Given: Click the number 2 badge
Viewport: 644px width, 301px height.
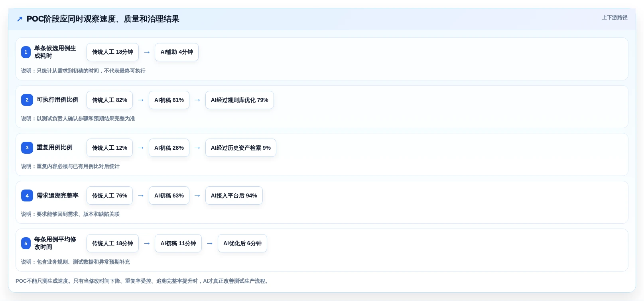Looking at the screenshot, I should click(27, 100).
